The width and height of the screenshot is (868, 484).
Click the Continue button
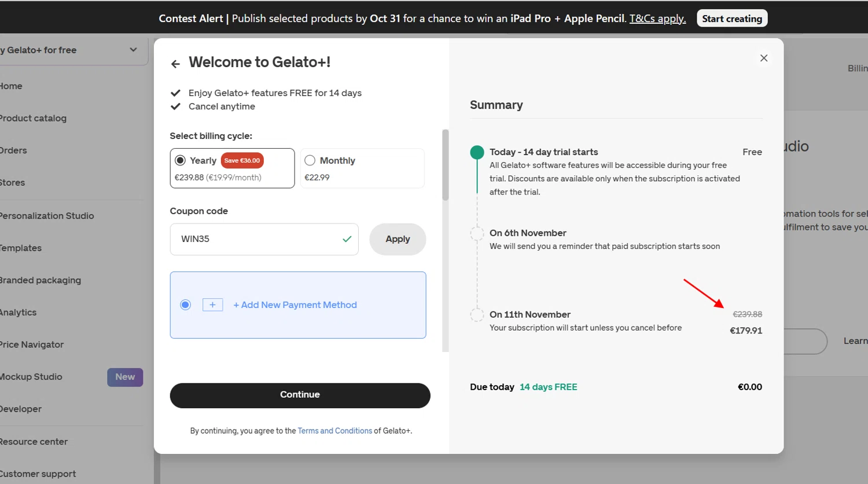click(300, 395)
